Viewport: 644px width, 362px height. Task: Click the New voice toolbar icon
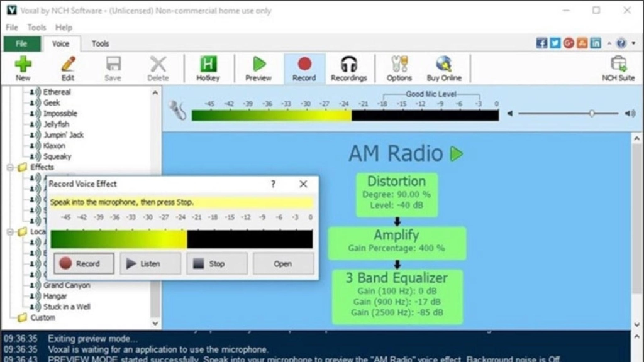click(x=23, y=68)
